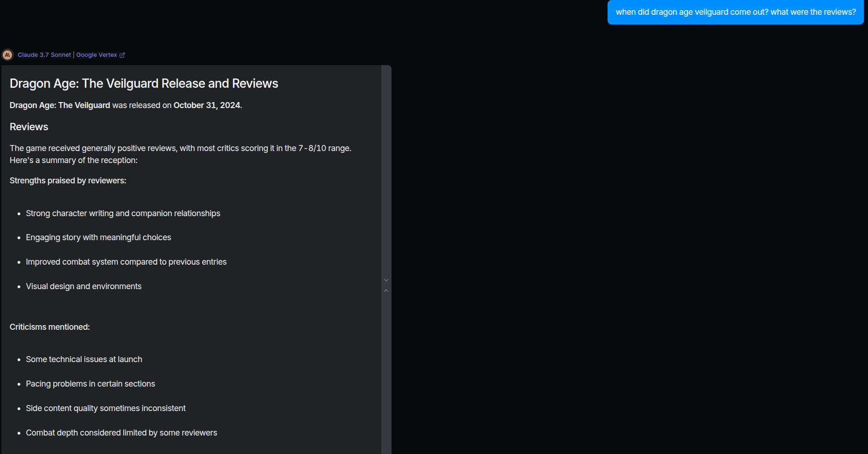868x454 pixels.
Task: Click 'Side content quality sometimes inconsistent'
Action: [x=106, y=408]
